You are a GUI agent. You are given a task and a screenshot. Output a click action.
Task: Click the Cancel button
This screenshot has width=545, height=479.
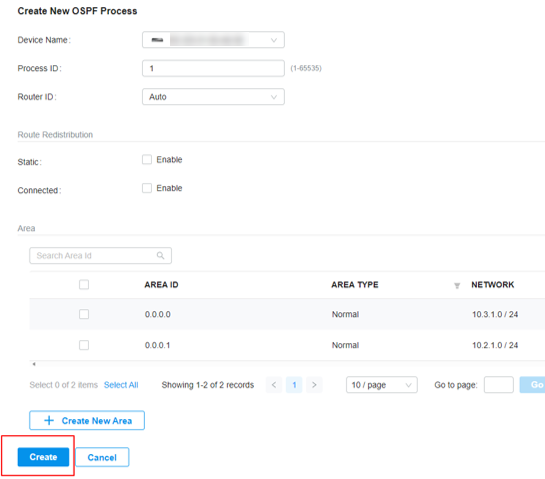tap(102, 457)
